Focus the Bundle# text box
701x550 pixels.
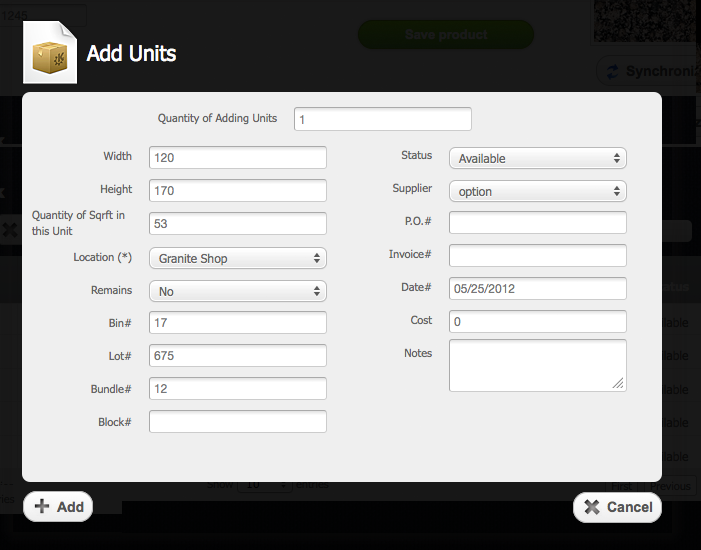[238, 388]
